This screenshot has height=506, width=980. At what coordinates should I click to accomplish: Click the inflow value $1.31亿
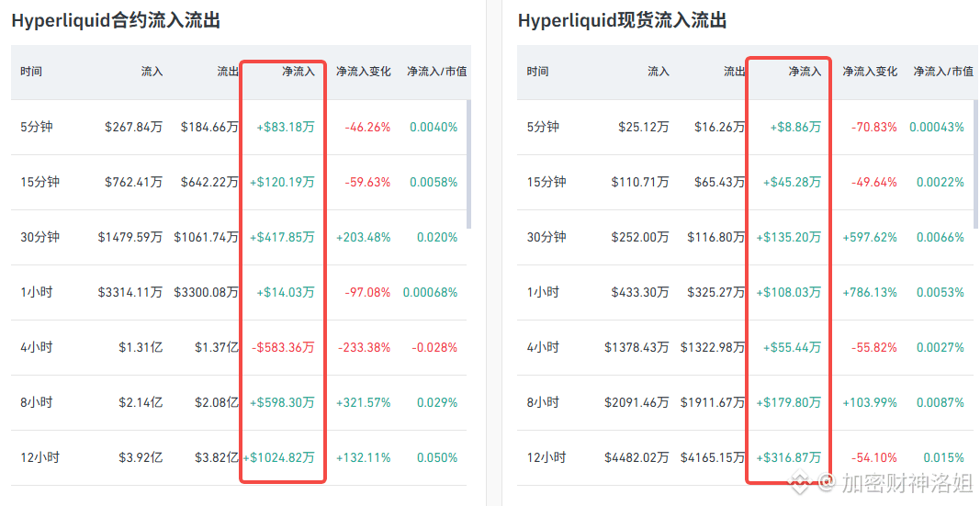[141, 347]
